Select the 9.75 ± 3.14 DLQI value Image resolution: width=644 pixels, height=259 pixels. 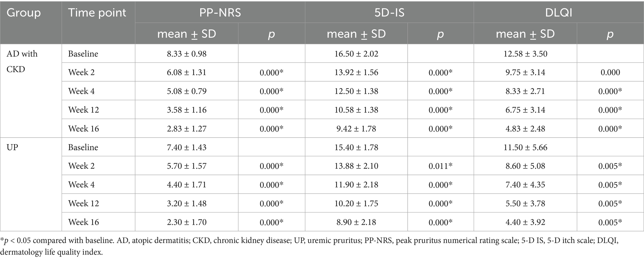[525, 73]
